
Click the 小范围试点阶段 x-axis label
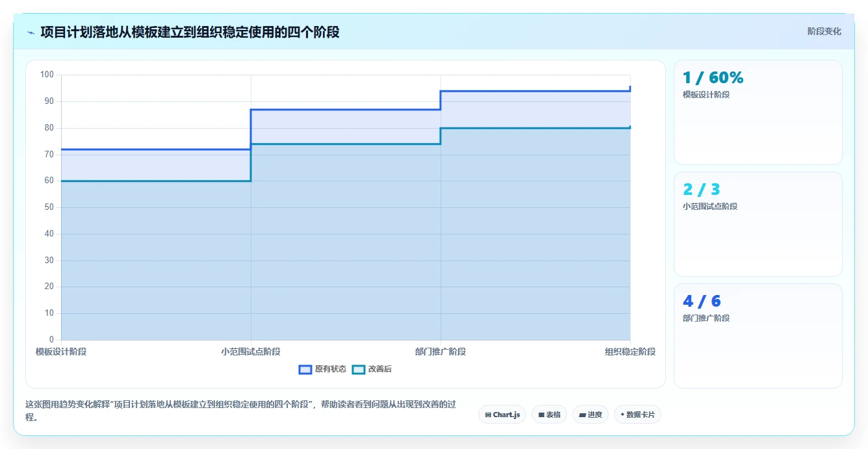[x=251, y=352]
